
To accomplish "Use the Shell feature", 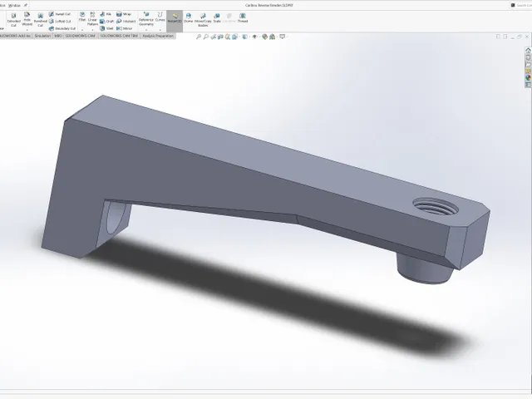I will pyautogui.click(x=106, y=28).
